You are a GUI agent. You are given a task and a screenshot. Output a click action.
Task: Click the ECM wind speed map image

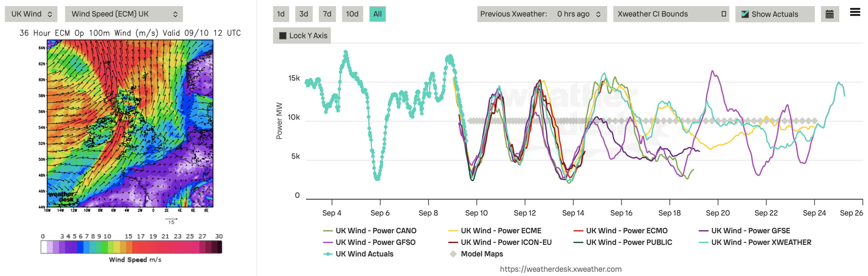tap(130, 123)
